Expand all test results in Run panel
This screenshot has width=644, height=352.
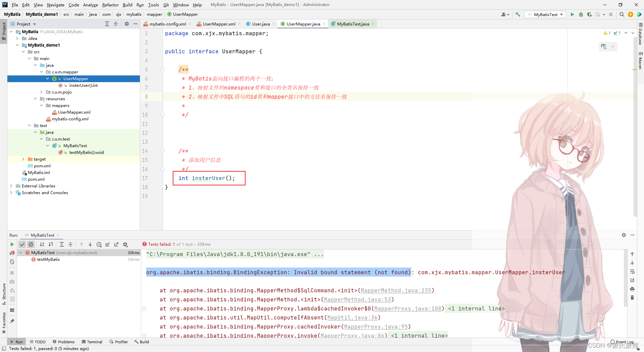point(62,244)
